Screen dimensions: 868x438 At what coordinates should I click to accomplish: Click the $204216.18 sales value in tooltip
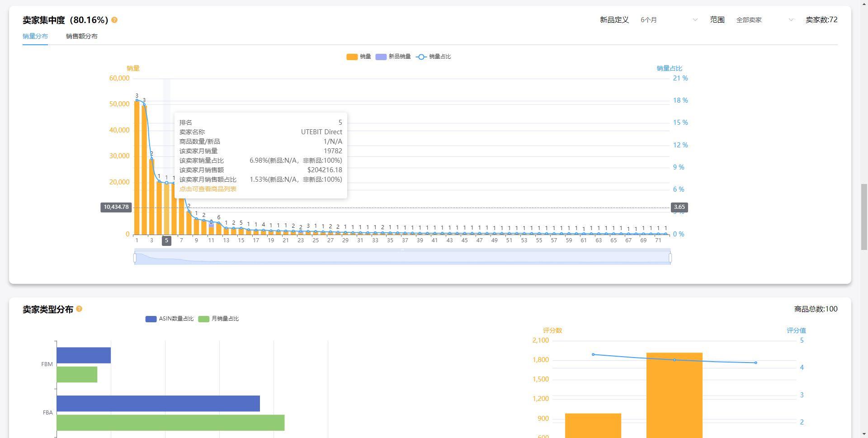tap(325, 170)
